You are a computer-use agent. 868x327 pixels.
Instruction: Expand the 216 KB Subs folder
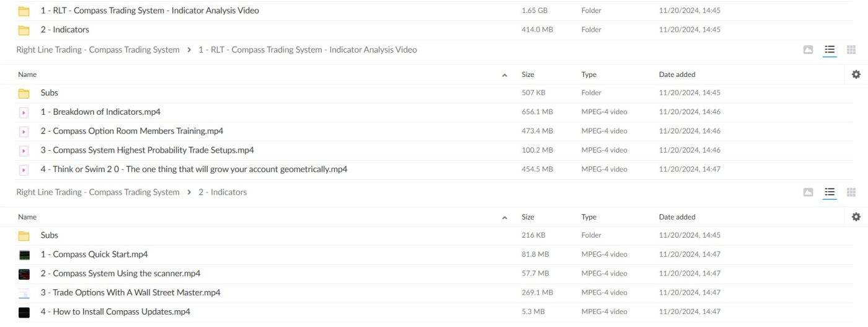49,235
